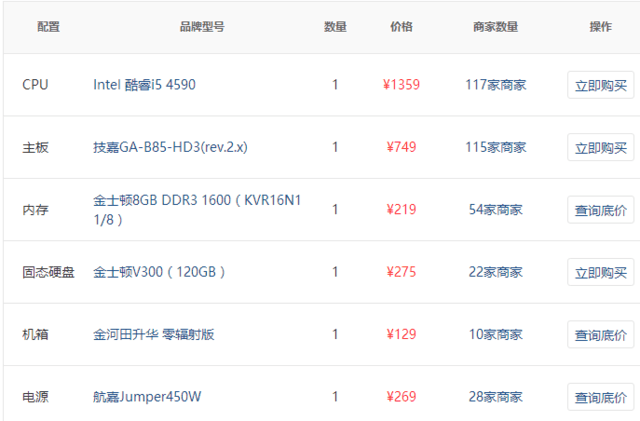Open 技嘉GA-B85-HD3(rev.2.x) product link

(170, 147)
